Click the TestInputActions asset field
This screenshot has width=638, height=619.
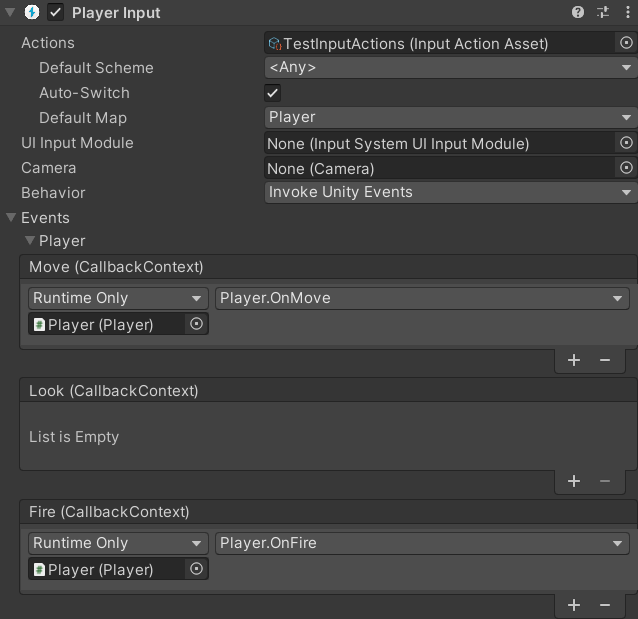[439, 43]
